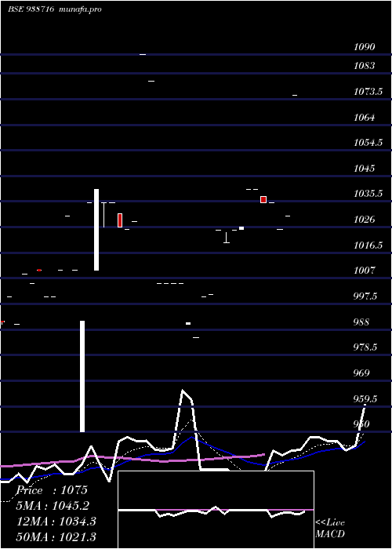Click the 959.5 price axis label
Screen dimensions: 392x549
coord(365,398)
